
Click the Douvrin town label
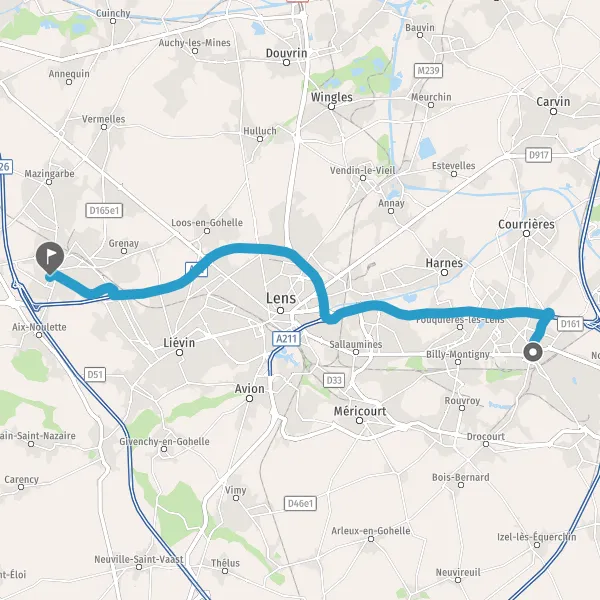[287, 53]
